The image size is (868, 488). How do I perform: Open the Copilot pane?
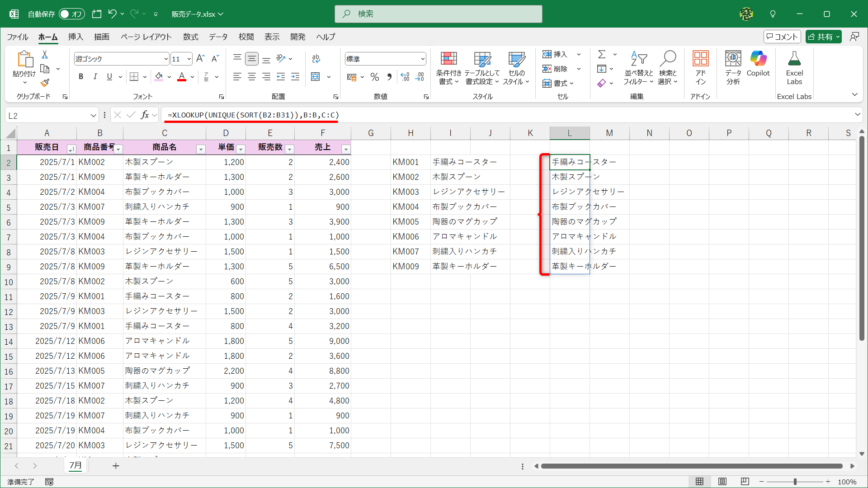[758, 66]
